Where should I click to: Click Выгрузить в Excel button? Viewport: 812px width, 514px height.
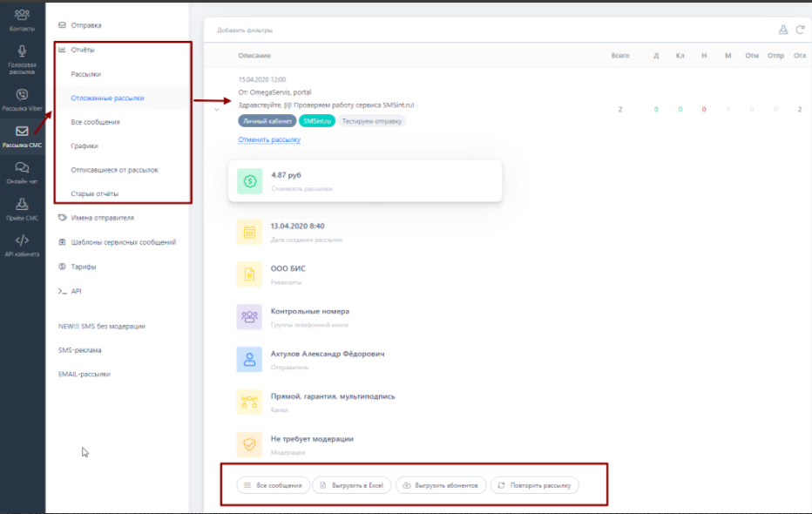click(352, 485)
